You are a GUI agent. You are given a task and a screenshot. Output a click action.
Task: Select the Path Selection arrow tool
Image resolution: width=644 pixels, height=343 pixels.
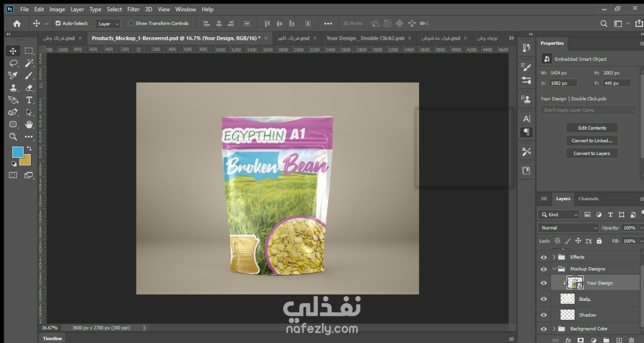29,112
